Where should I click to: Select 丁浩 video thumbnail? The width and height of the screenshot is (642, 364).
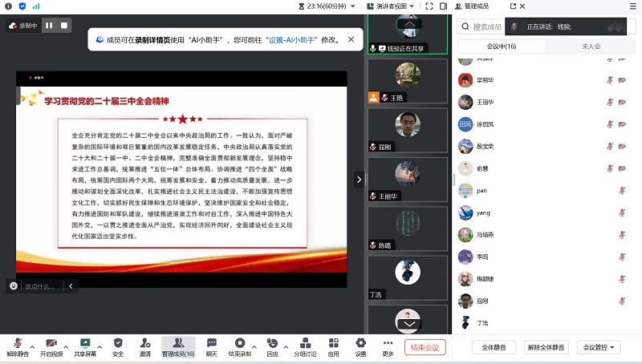[408, 278]
